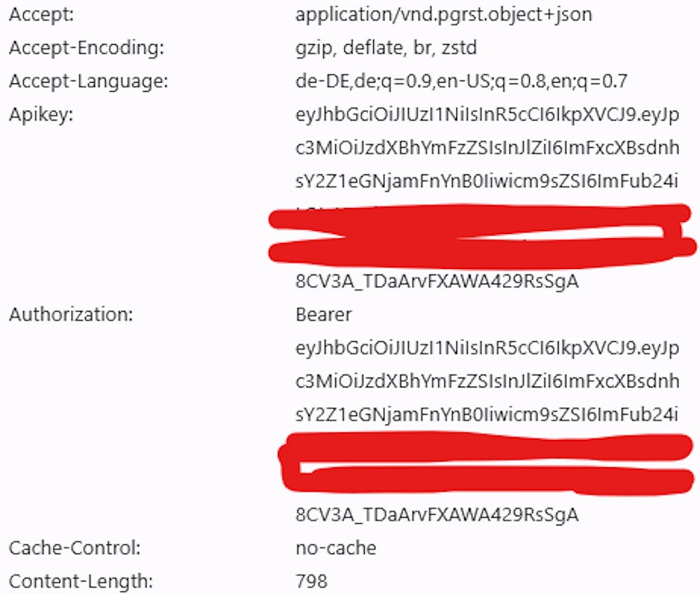
Task: Select the gzip, deflate, br, zstd value
Action: (386, 48)
